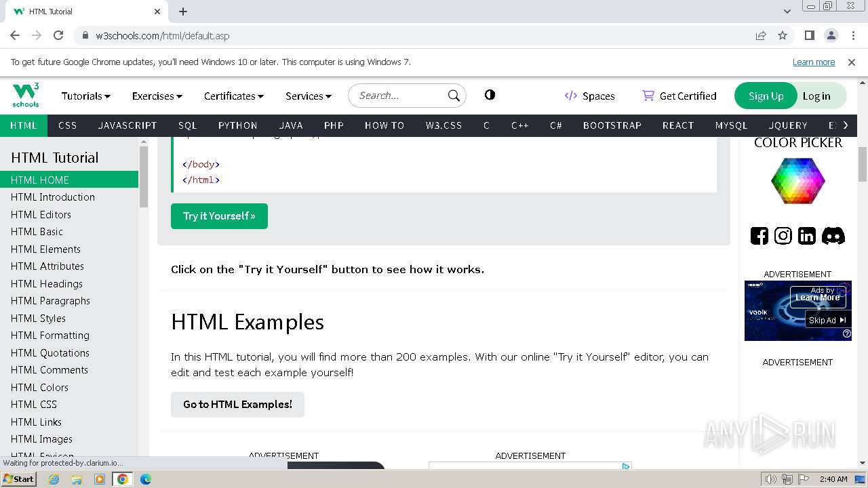Open File Explorer from taskbar
The width and height of the screenshot is (868, 488).
click(77, 479)
